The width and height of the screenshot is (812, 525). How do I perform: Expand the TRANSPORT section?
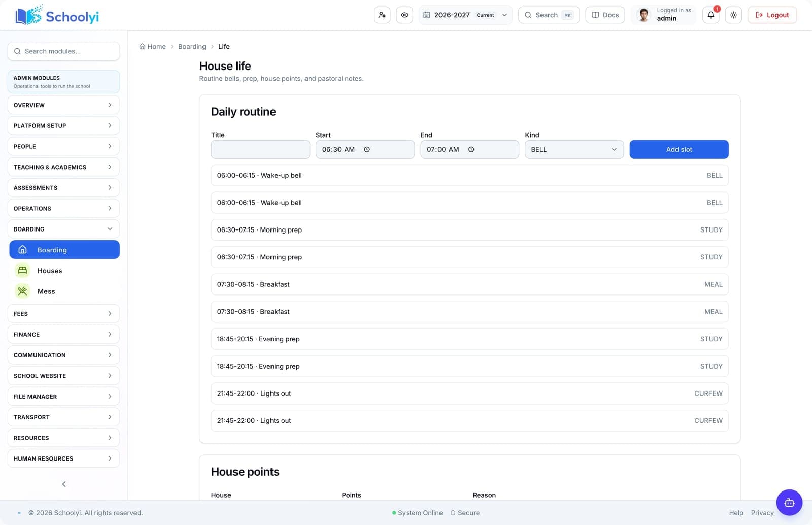point(63,417)
